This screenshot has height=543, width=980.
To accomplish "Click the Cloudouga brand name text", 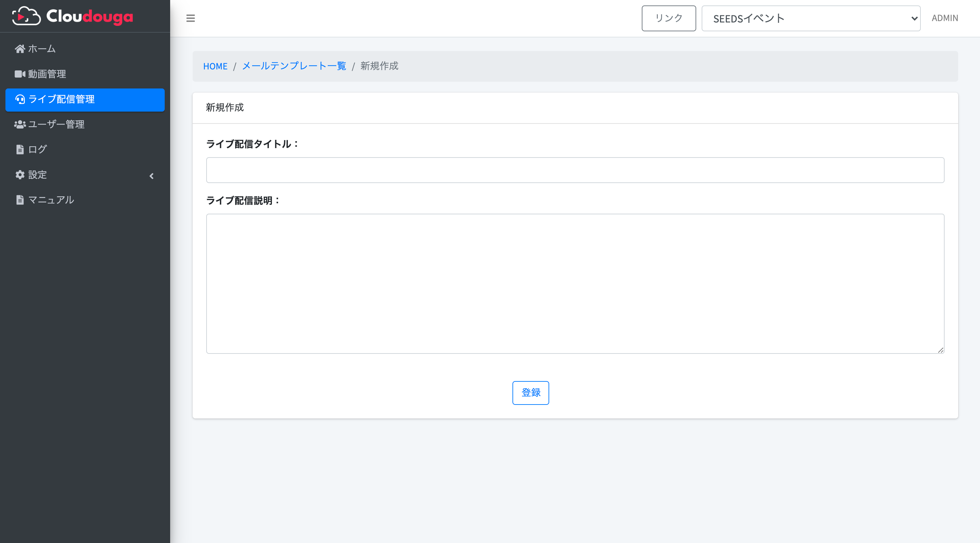I will point(90,16).
